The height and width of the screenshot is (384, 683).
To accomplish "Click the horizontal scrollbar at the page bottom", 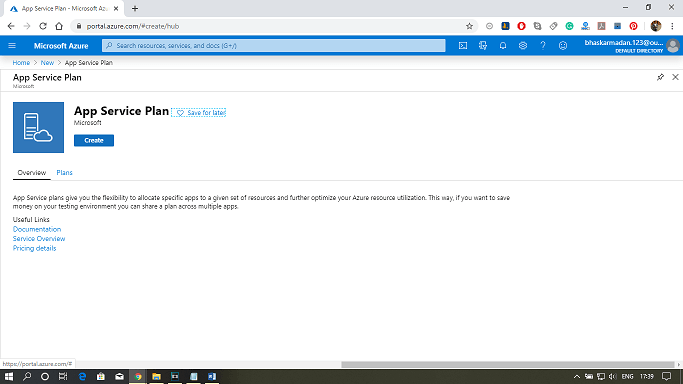I will point(507,364).
